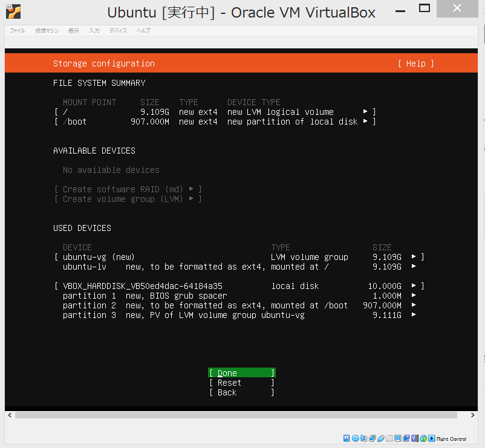The height and width of the screenshot is (448, 485).
Task: Expand the ubuntu-vg volume group arrow
Action: coord(414,256)
